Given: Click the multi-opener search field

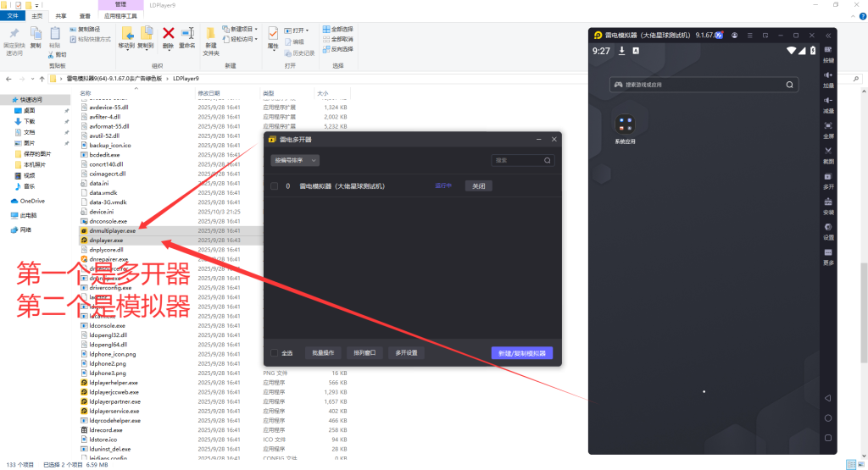Looking at the screenshot, I should click(x=522, y=160).
